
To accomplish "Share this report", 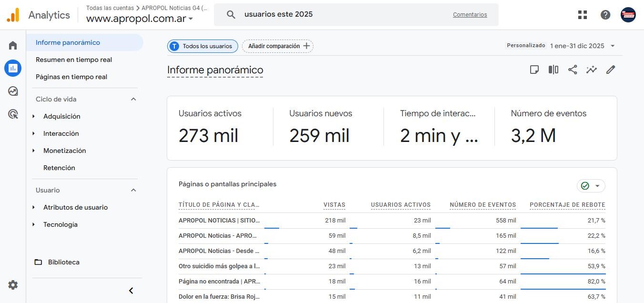I will click(573, 70).
